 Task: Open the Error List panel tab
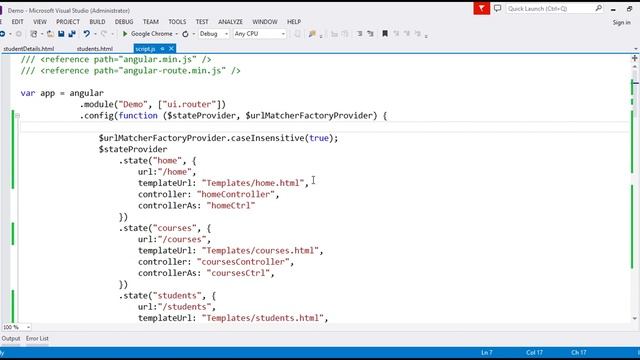(37, 338)
